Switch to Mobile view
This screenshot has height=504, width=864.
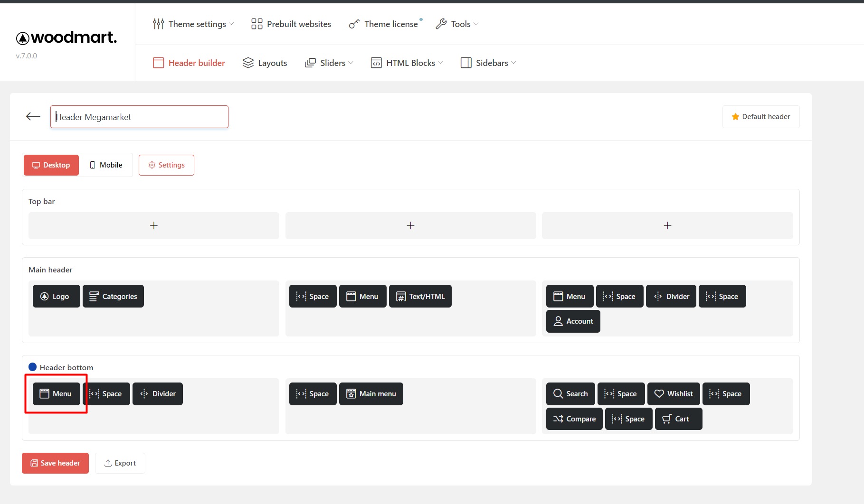[106, 165]
